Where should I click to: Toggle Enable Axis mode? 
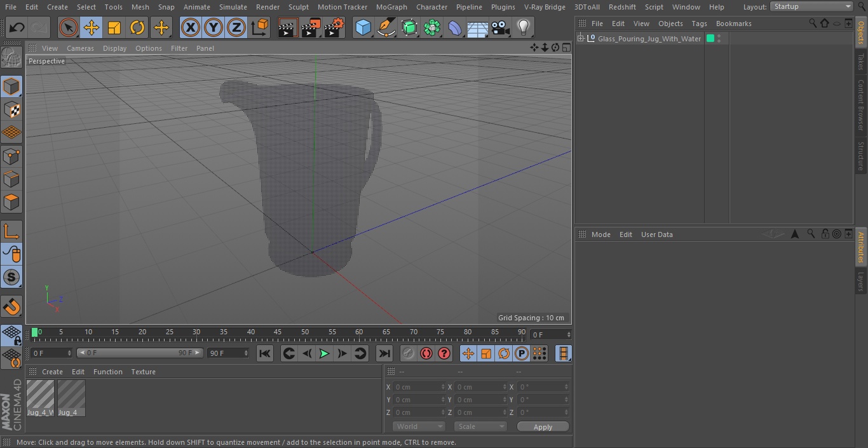11,231
